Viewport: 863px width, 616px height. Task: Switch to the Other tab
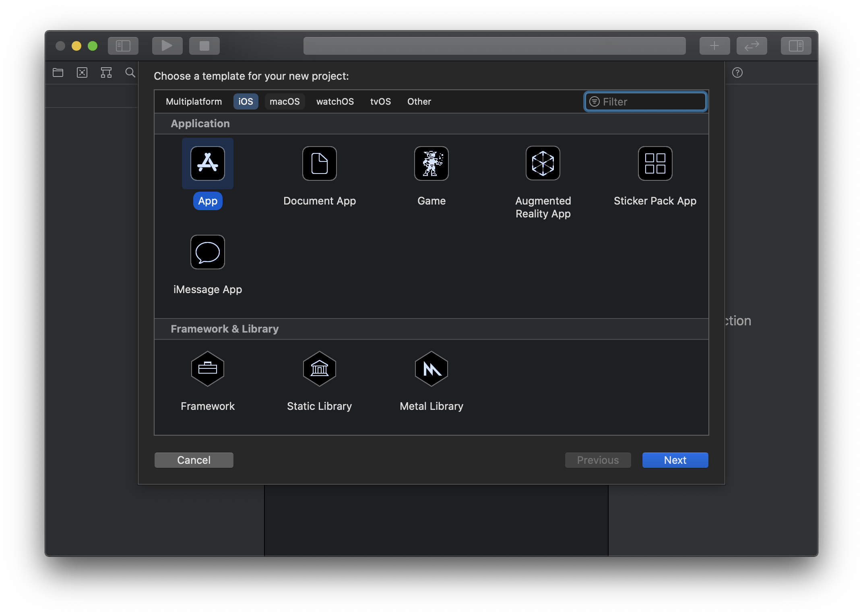pos(419,101)
